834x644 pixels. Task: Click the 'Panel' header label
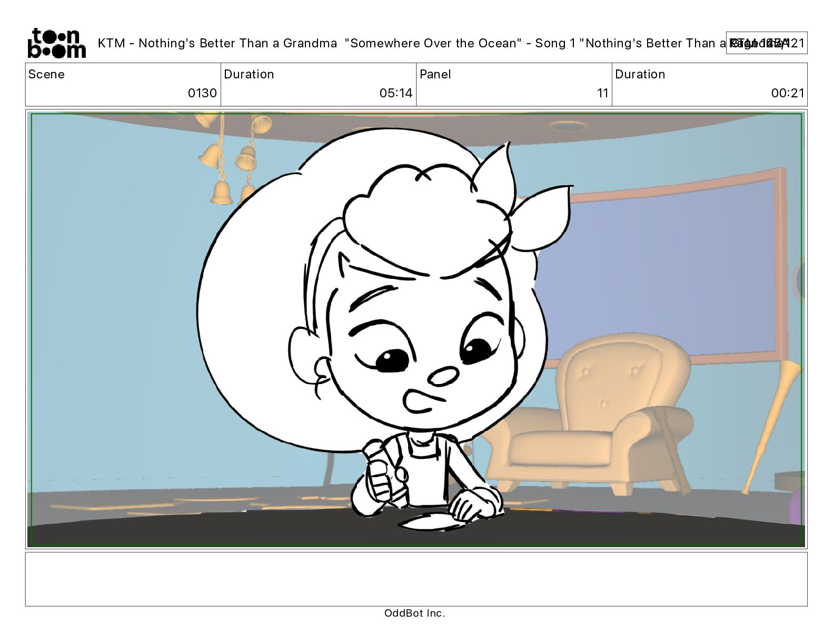click(435, 74)
